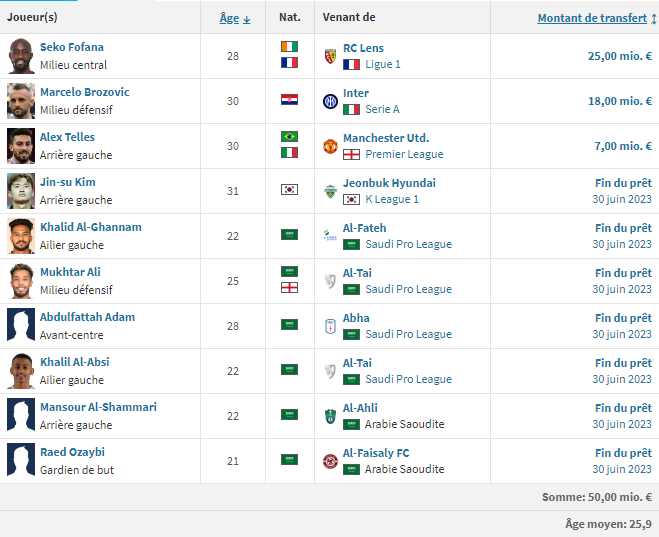Click the Manchester Utd. club crest icon
Image resolution: width=659 pixels, height=537 pixels.
point(330,146)
